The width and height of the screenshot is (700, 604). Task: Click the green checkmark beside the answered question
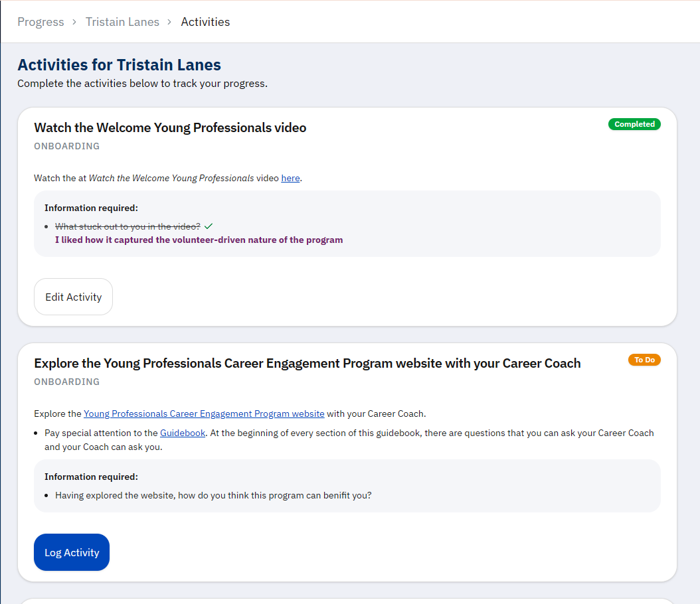[209, 226]
